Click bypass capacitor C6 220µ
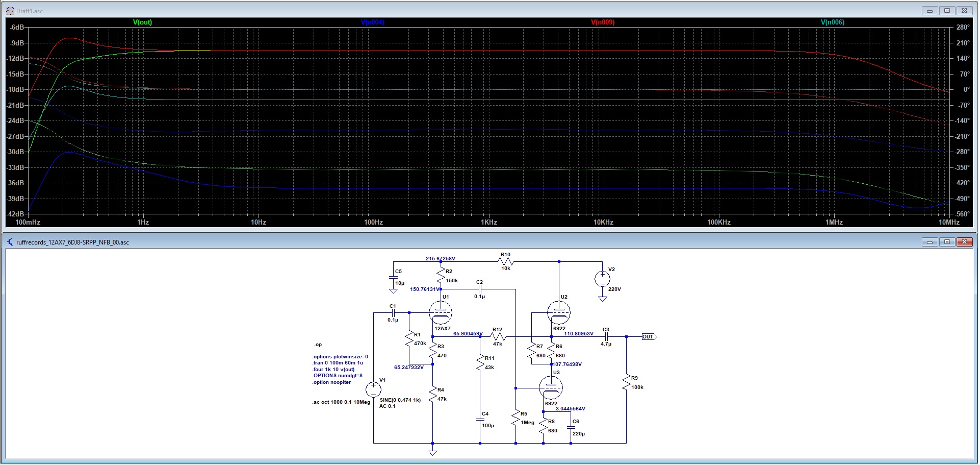Screen dimensions: 980x465 tap(571, 427)
